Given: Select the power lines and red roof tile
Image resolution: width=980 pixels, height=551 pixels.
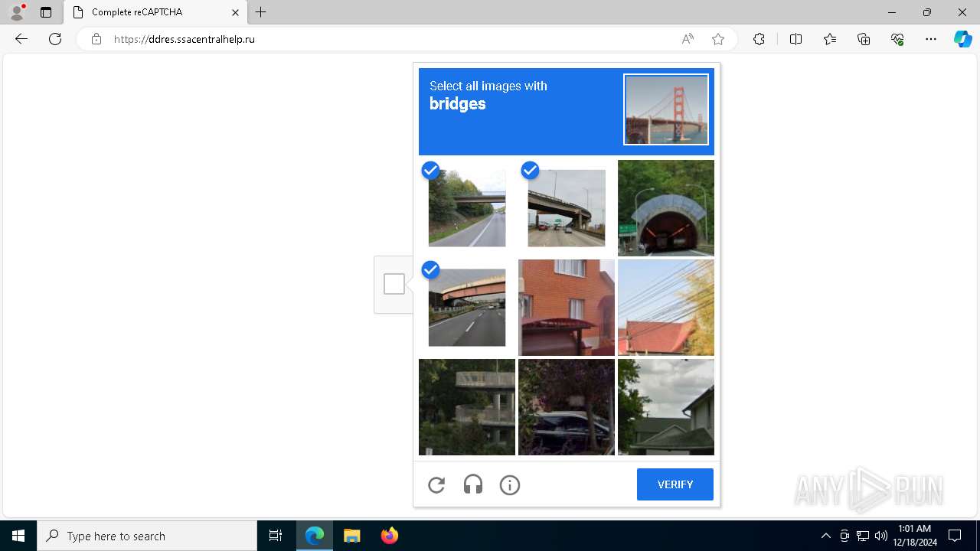Looking at the screenshot, I should tap(666, 308).
